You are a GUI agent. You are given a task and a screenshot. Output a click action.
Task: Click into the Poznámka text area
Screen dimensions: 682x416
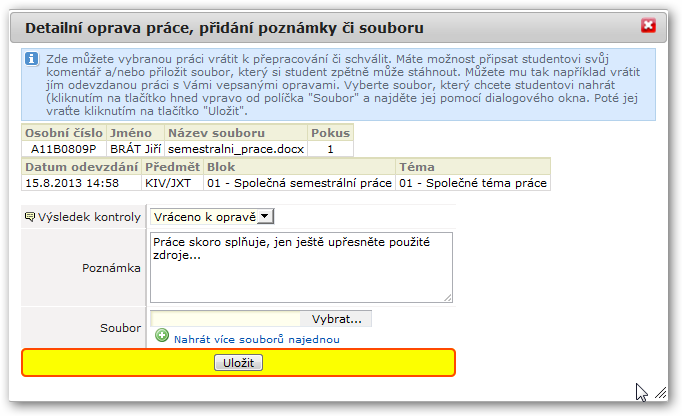click(x=301, y=267)
